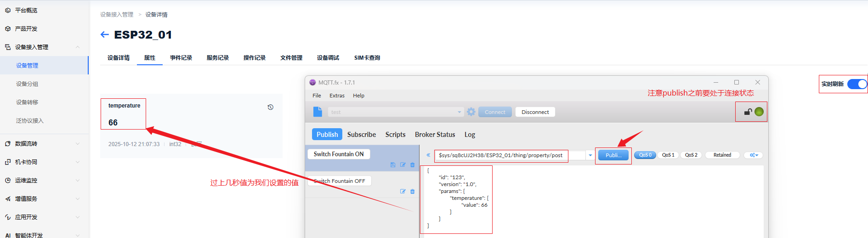Click the 应用开发 sidebar icon
The image size is (868, 238).
pyautogui.click(x=8, y=217)
